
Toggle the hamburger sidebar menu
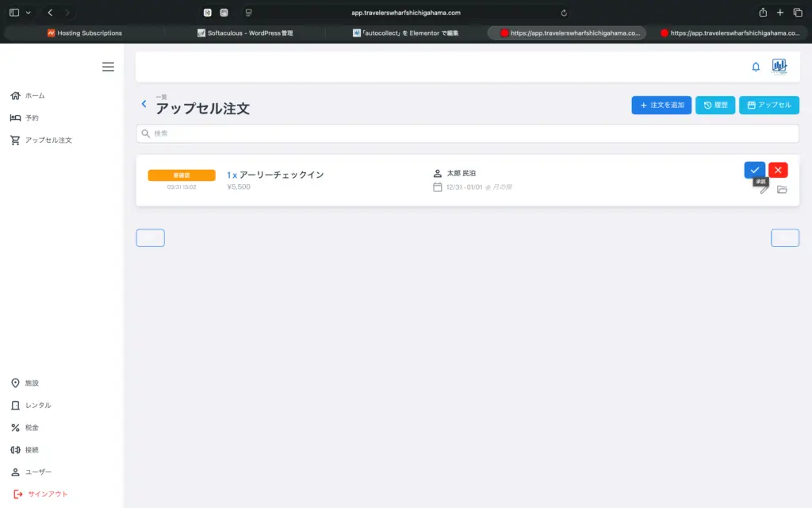pos(108,67)
